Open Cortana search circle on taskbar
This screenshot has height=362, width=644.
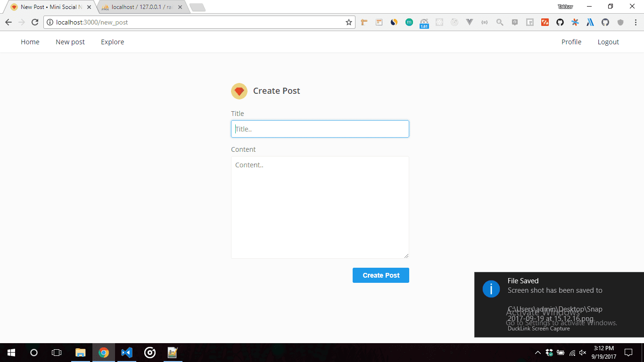(x=34, y=353)
